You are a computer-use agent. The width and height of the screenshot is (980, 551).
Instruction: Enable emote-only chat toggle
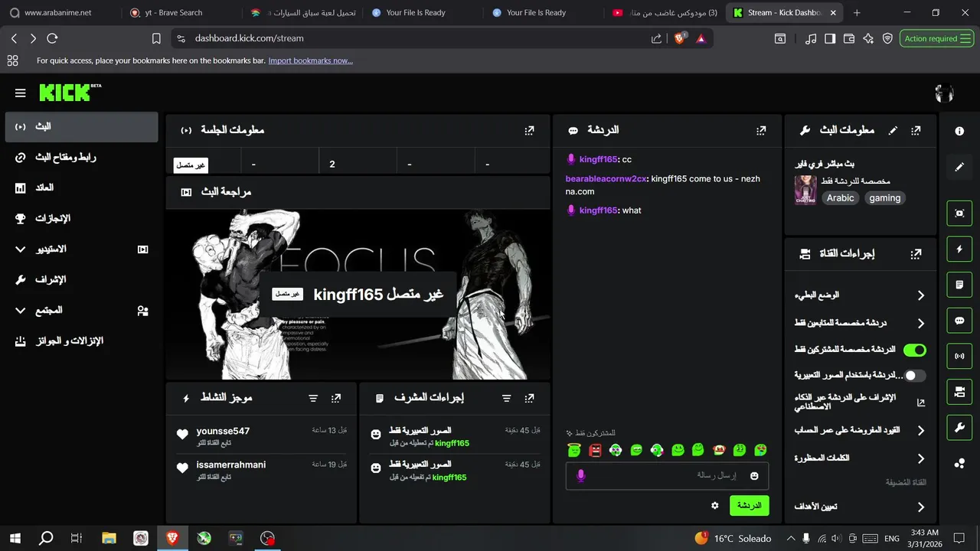(914, 375)
